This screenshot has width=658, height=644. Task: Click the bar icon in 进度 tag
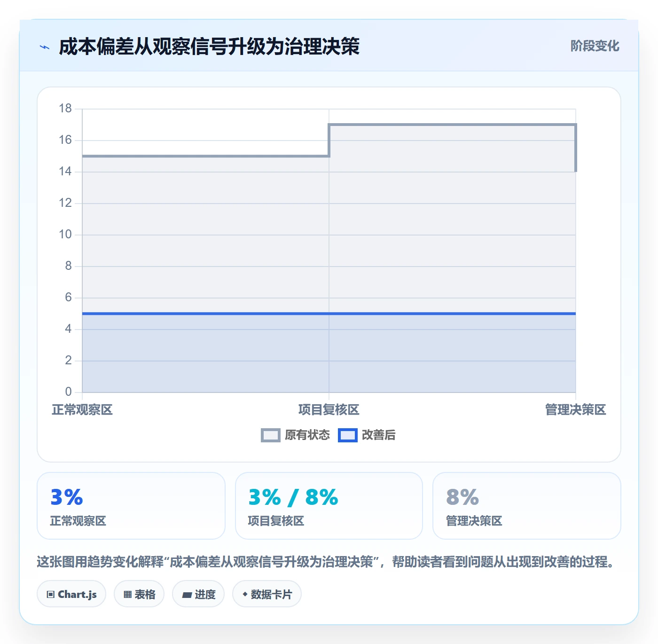pyautogui.click(x=187, y=595)
